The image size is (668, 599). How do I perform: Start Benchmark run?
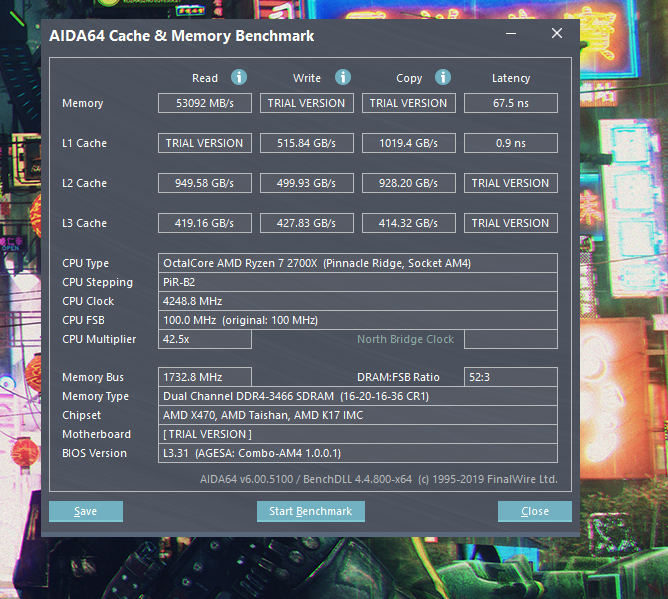(311, 511)
